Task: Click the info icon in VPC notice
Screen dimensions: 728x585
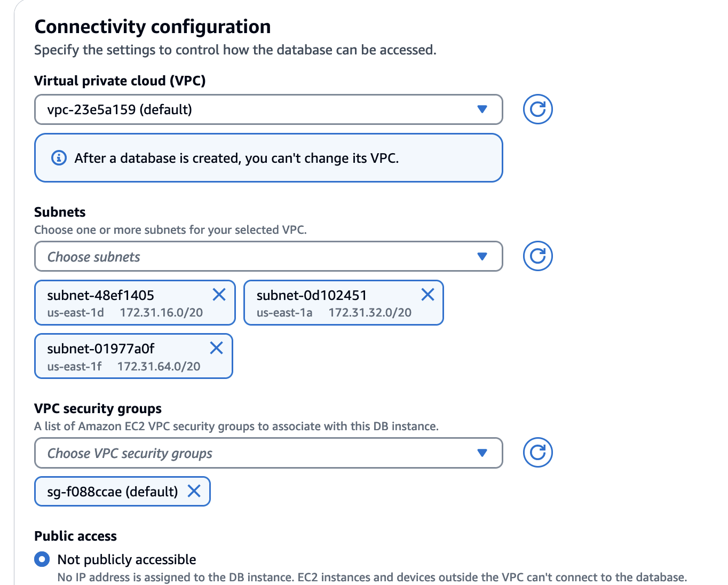Action: (59, 158)
